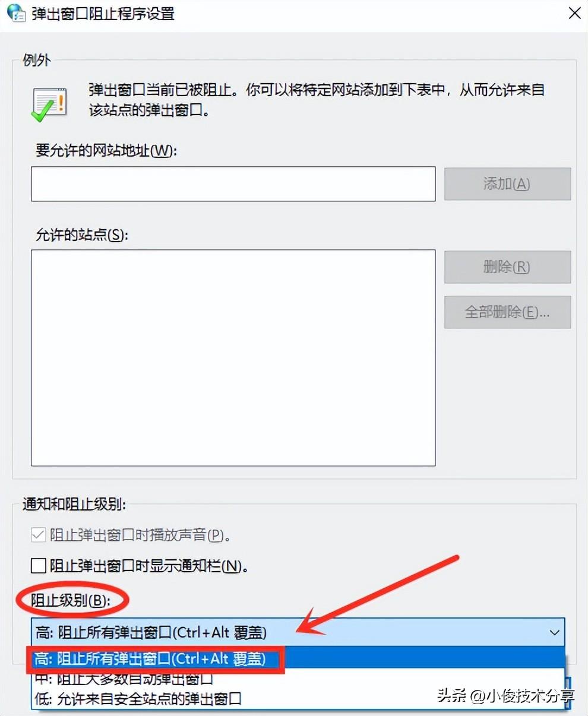
Task: Click the chevron arrow of the blocking level dropdown
Action: [x=554, y=633]
